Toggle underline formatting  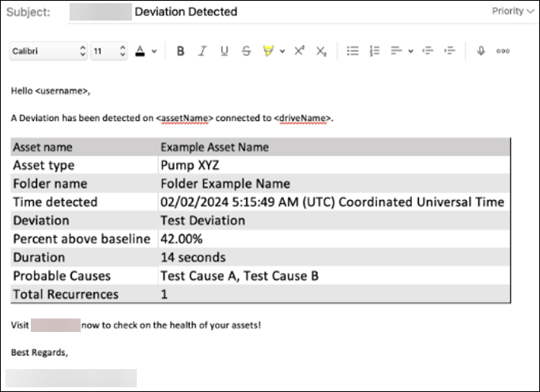click(225, 51)
